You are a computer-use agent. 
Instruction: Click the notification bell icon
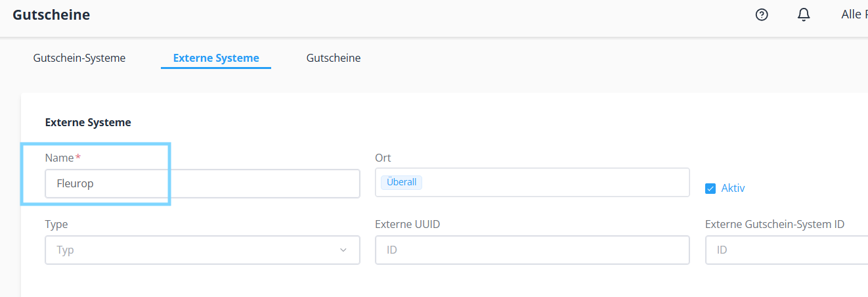[804, 15]
